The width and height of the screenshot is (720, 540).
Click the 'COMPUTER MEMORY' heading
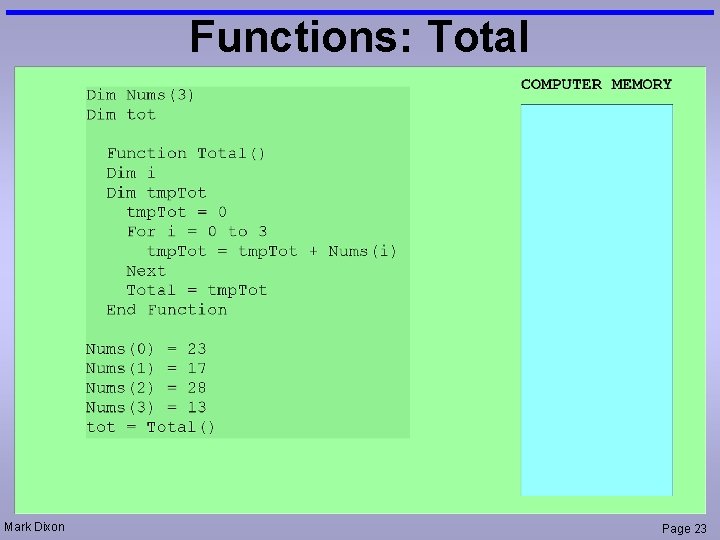pos(596,84)
